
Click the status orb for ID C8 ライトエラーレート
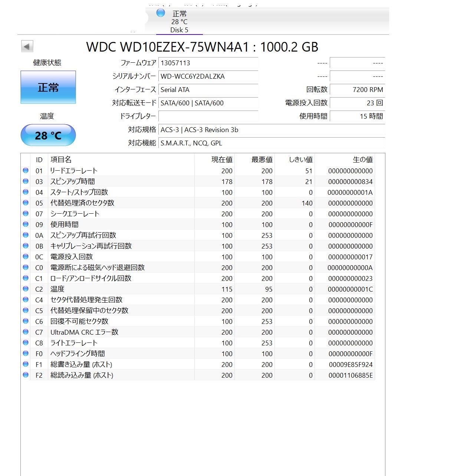(x=26, y=342)
